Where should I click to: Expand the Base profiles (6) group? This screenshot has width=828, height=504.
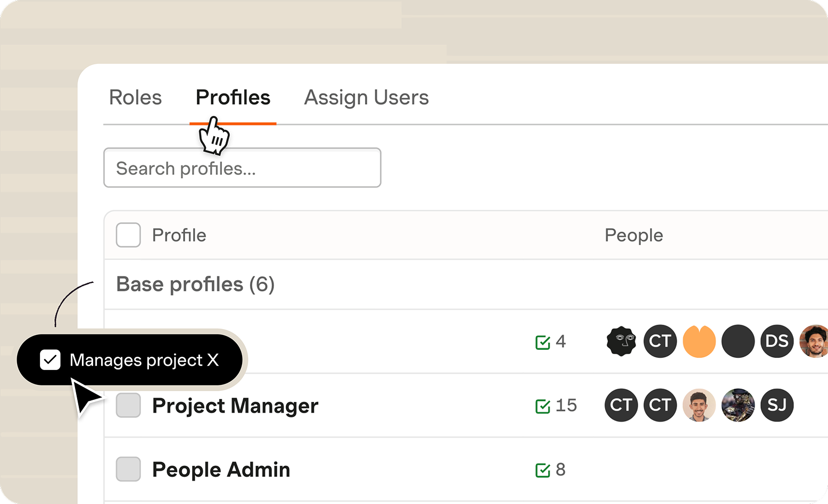(x=195, y=284)
